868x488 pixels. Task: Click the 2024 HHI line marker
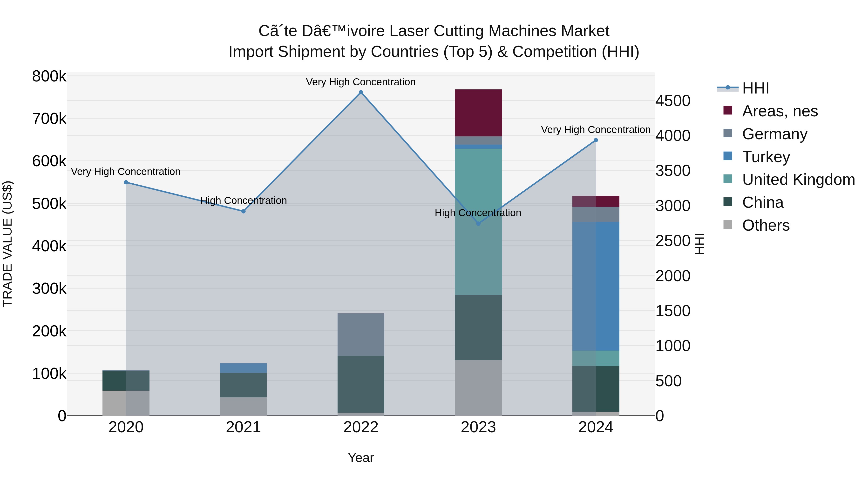click(x=596, y=140)
